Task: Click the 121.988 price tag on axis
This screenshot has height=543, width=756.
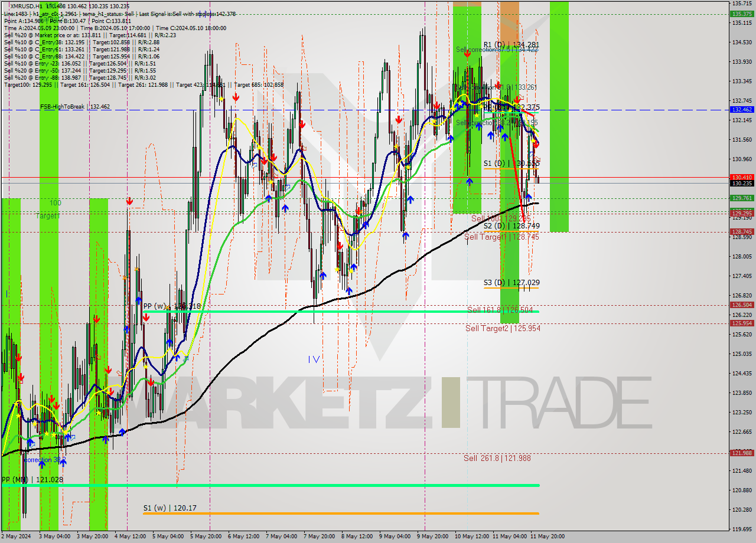Action: pyautogui.click(x=741, y=453)
